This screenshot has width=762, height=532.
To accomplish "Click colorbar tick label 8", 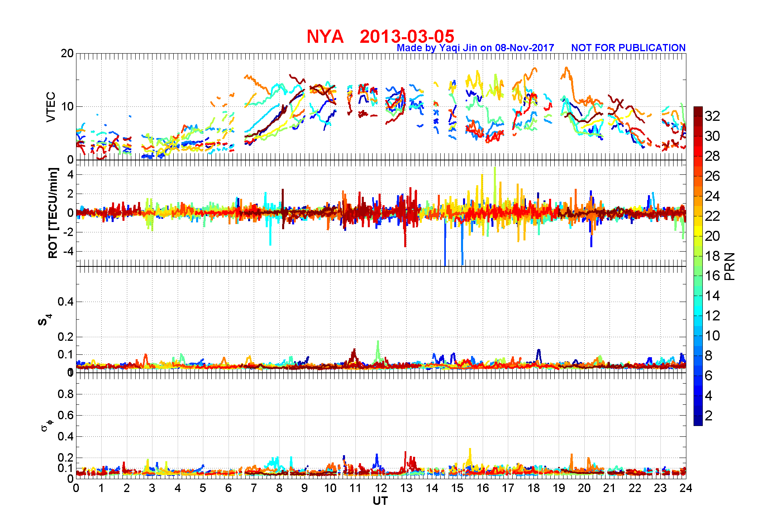I will point(709,356).
